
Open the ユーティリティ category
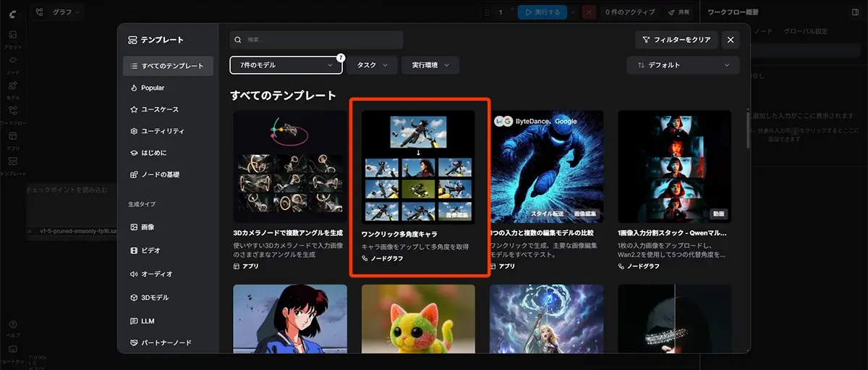point(168,131)
